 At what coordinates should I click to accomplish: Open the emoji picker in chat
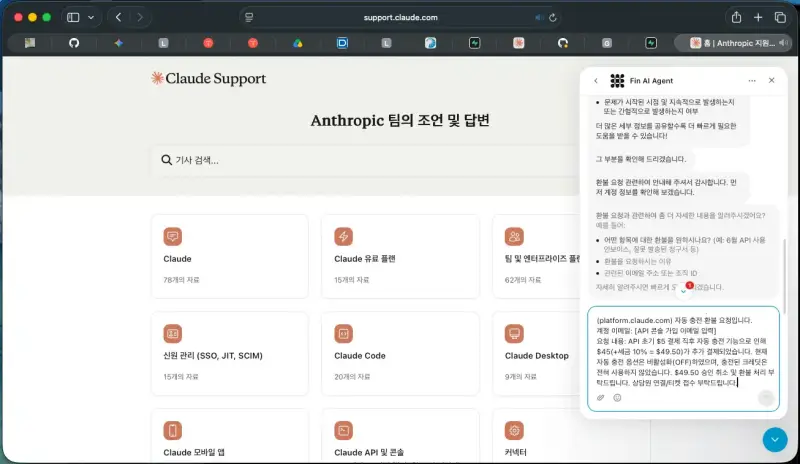click(617, 398)
